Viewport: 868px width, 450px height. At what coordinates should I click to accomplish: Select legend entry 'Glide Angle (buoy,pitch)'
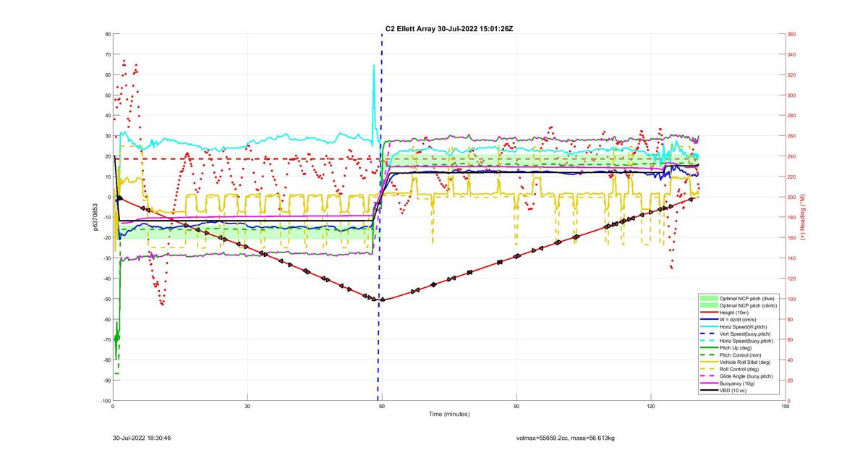pyautogui.click(x=746, y=376)
